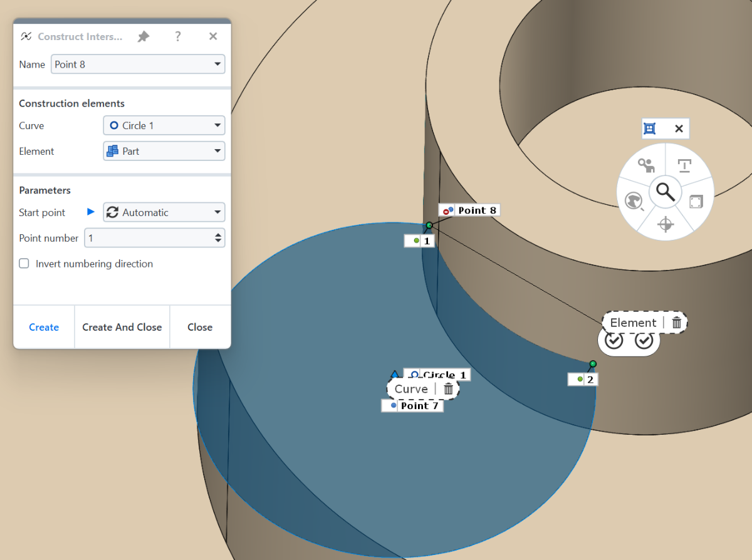Image resolution: width=752 pixels, height=560 pixels.
Task: Click the right checkmark below Element label
Action: point(644,341)
